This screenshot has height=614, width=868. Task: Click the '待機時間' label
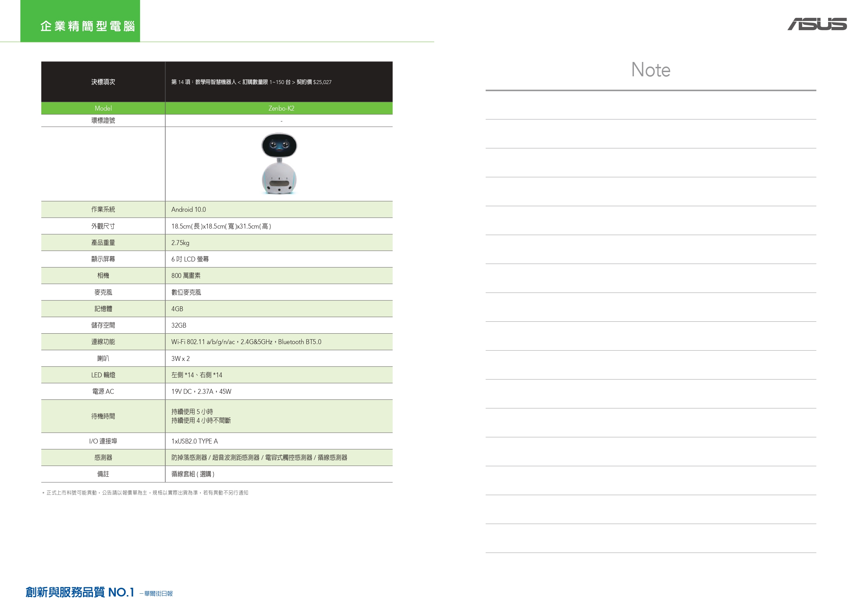coord(103,416)
